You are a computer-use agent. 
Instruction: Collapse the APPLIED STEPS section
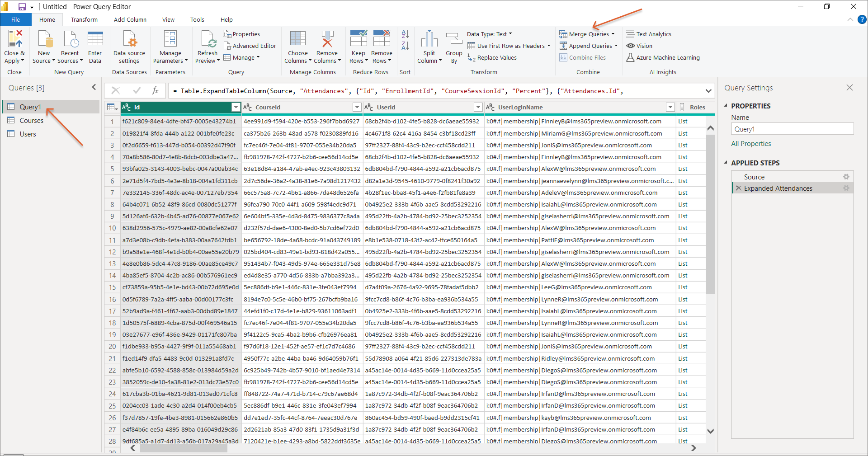click(726, 163)
